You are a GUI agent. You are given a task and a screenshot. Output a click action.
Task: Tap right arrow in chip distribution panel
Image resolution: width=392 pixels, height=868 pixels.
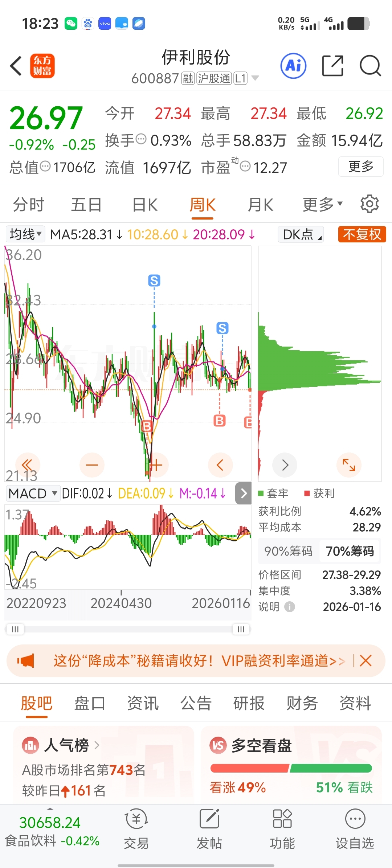[285, 465]
